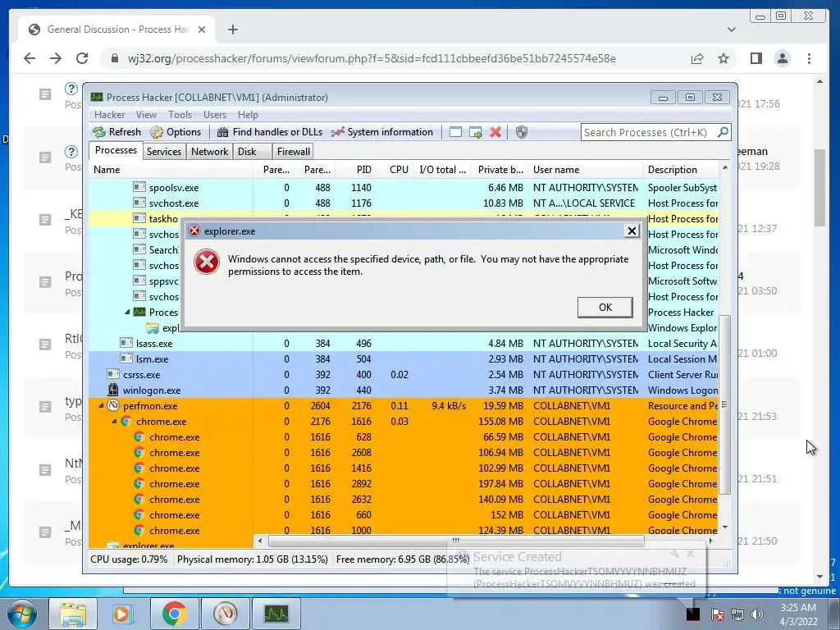
Task: Sort by the Name column header
Action: 171,169
